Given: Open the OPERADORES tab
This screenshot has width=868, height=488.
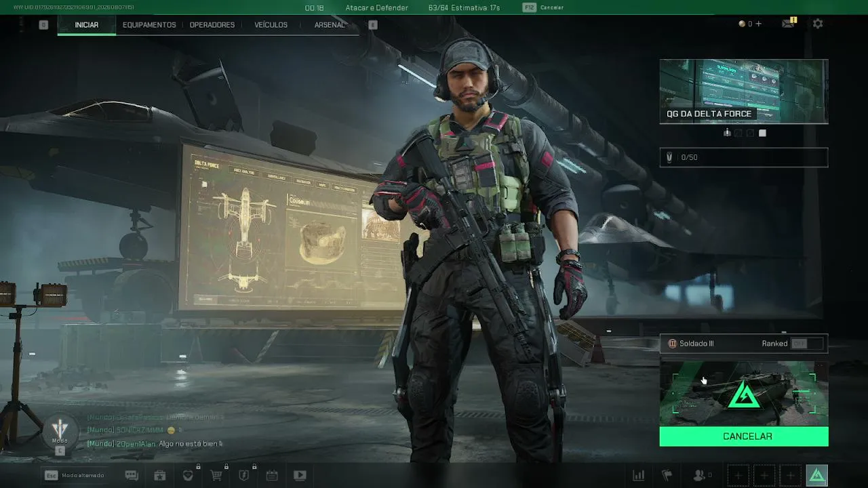Looking at the screenshot, I should [x=212, y=25].
